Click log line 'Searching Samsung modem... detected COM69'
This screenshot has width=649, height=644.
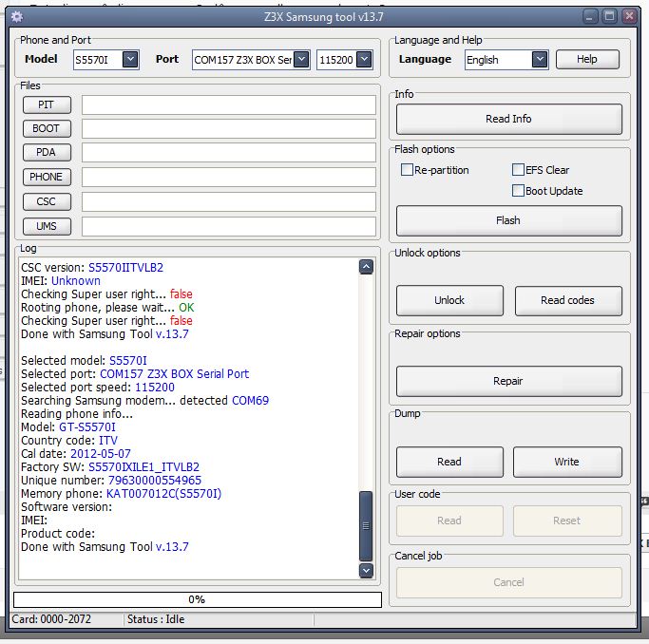pos(144,401)
